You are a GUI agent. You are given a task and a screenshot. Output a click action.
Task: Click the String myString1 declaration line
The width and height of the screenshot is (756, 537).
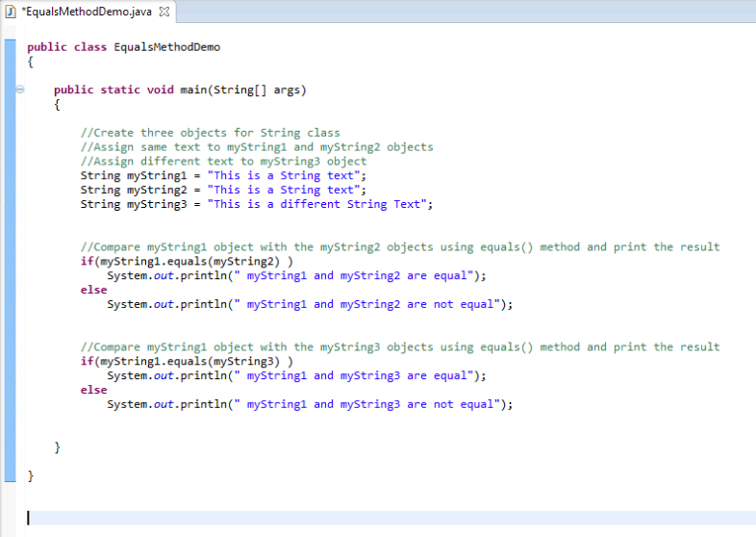pos(223,175)
